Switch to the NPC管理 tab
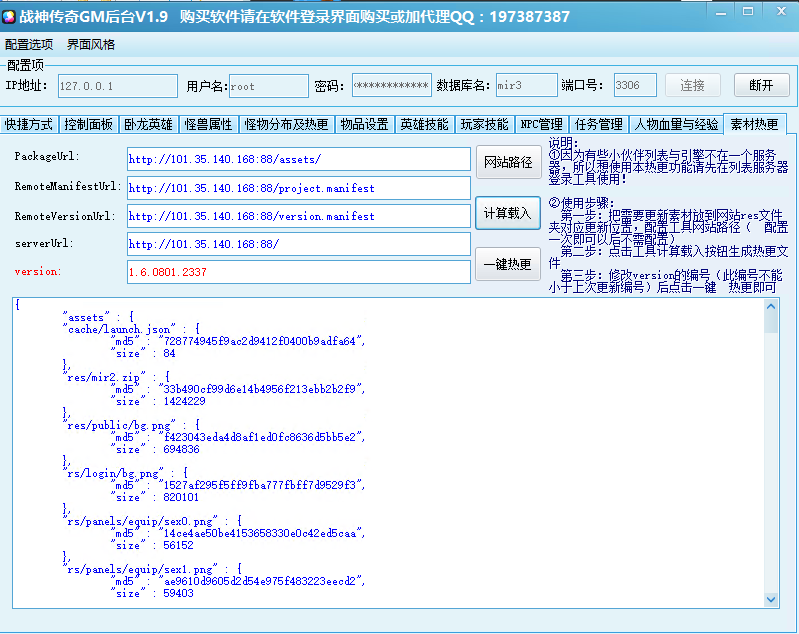Image resolution: width=799 pixels, height=634 pixels. point(542,124)
